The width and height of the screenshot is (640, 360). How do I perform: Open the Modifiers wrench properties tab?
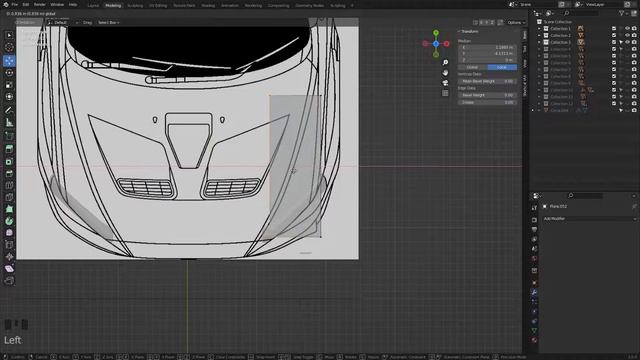534,292
